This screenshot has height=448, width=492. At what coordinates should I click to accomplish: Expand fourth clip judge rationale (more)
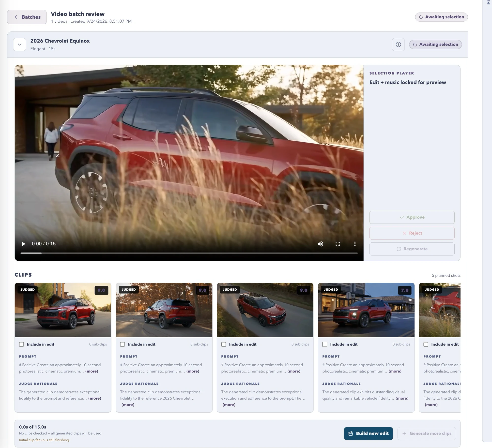402,398
